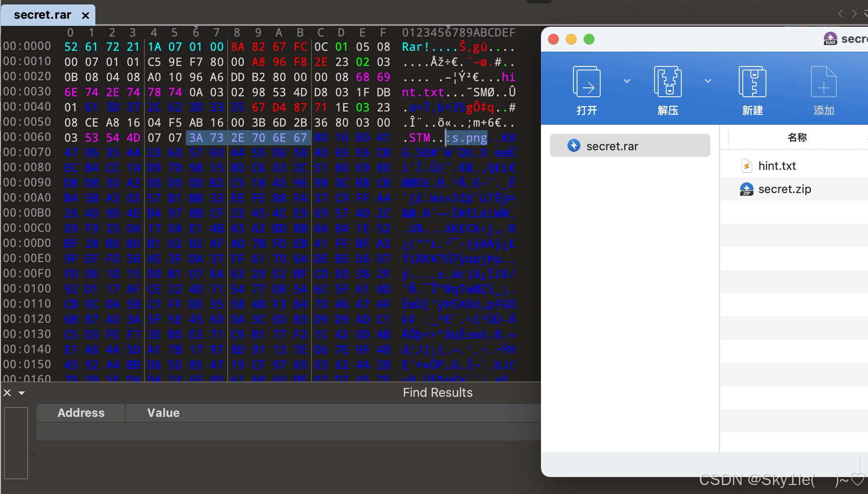Select secret.rar in the archive sidebar
868x494 pixels.
pyautogui.click(x=629, y=146)
